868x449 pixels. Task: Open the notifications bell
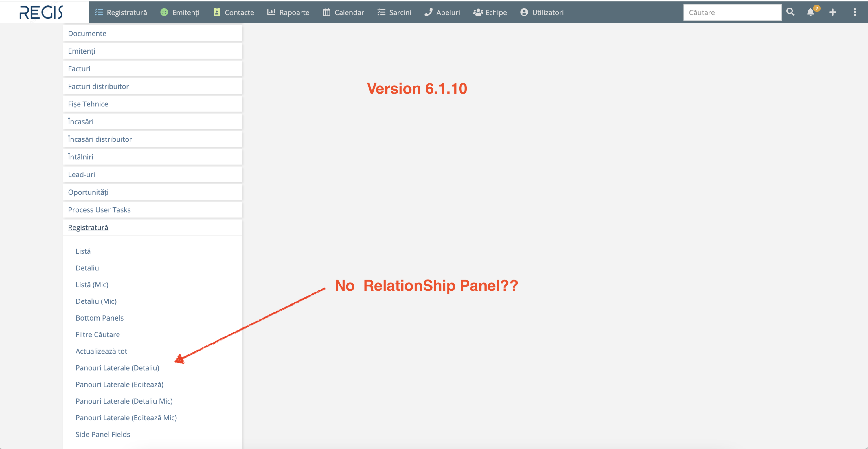[x=810, y=12]
